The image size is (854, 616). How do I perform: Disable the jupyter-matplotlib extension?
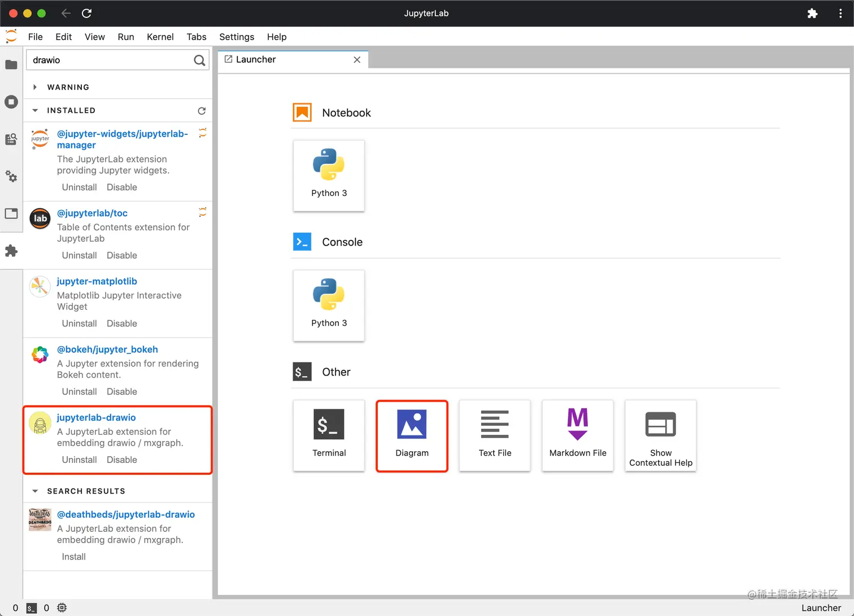[x=122, y=324]
